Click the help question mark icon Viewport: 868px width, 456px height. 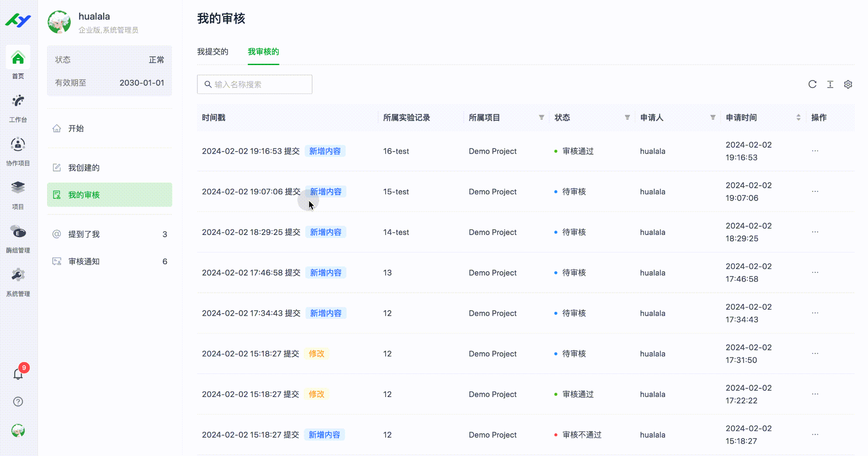click(18, 401)
